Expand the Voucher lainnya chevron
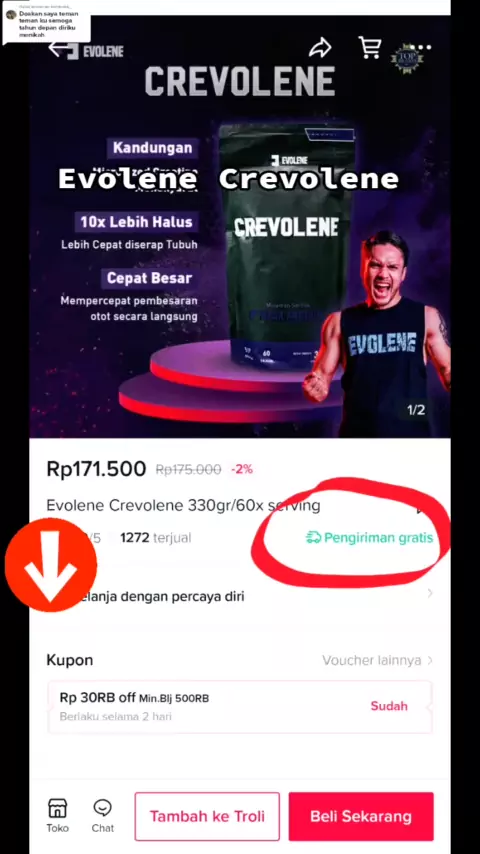Viewport: 480px width, 854px height. point(430,661)
